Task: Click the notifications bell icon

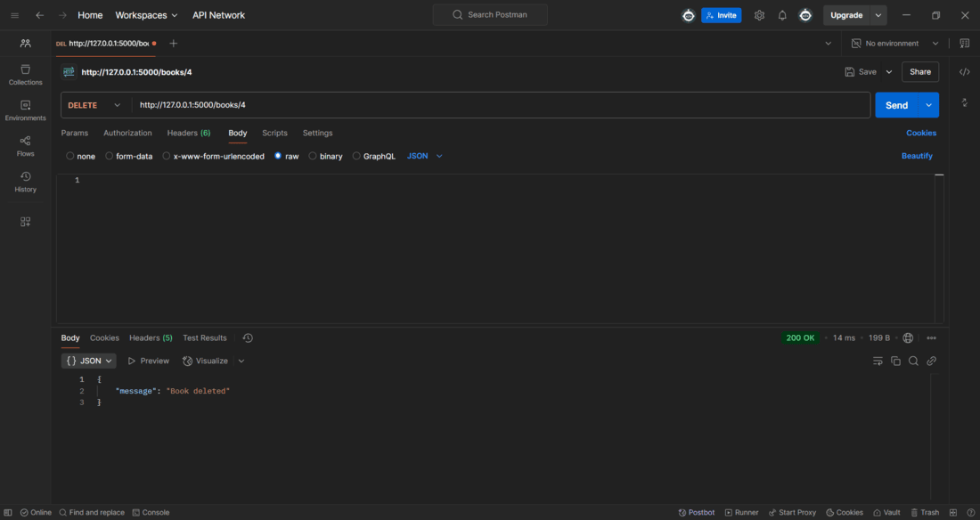Action: (x=782, y=15)
